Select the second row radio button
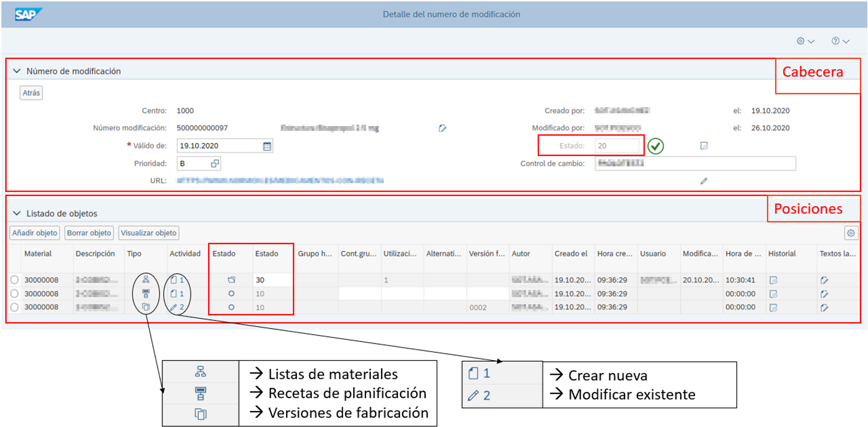This screenshot has width=868, height=427. coord(15,294)
